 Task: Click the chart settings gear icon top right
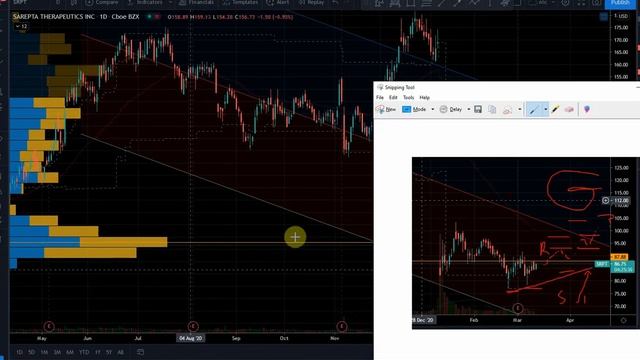(x=565, y=3)
